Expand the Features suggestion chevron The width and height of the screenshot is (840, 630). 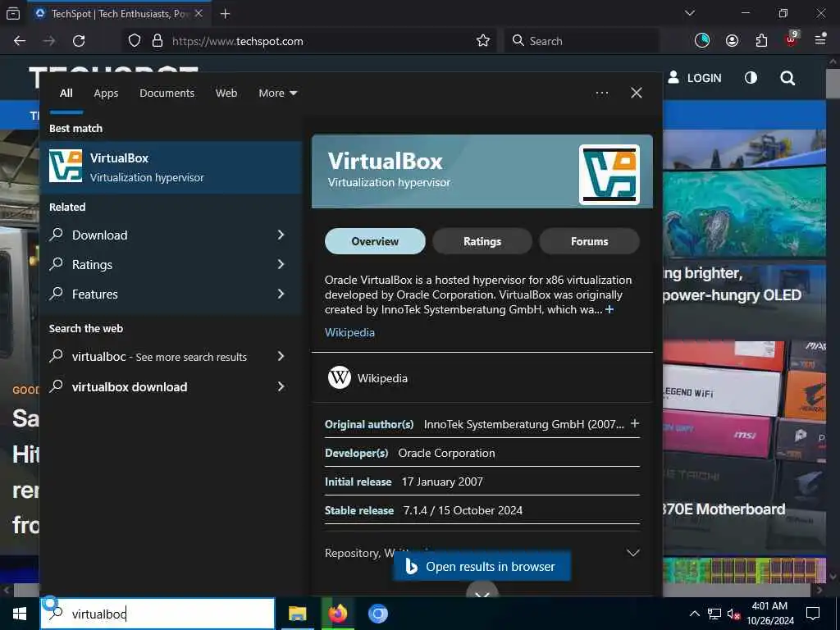coord(281,294)
